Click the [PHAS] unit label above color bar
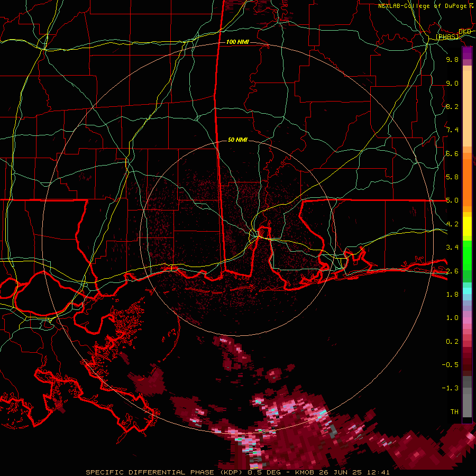The width and height of the screenshot is (476, 476). (447, 37)
